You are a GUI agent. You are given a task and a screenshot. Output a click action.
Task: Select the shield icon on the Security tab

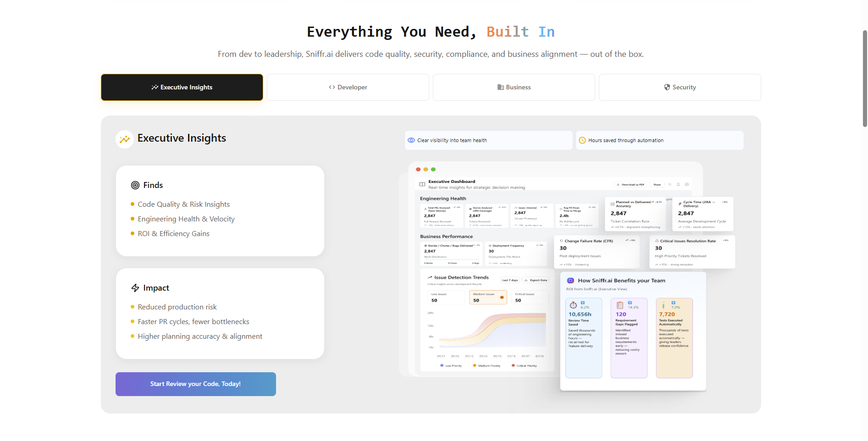[x=666, y=87]
